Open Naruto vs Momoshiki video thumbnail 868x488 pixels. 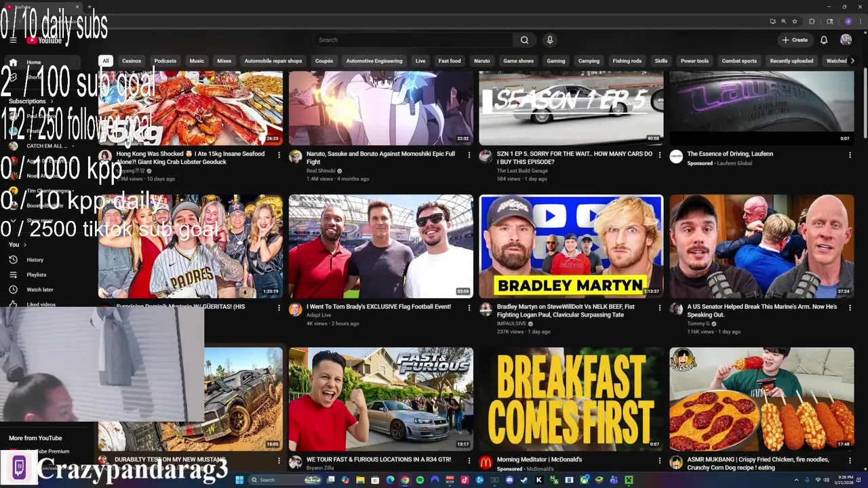tap(381, 108)
